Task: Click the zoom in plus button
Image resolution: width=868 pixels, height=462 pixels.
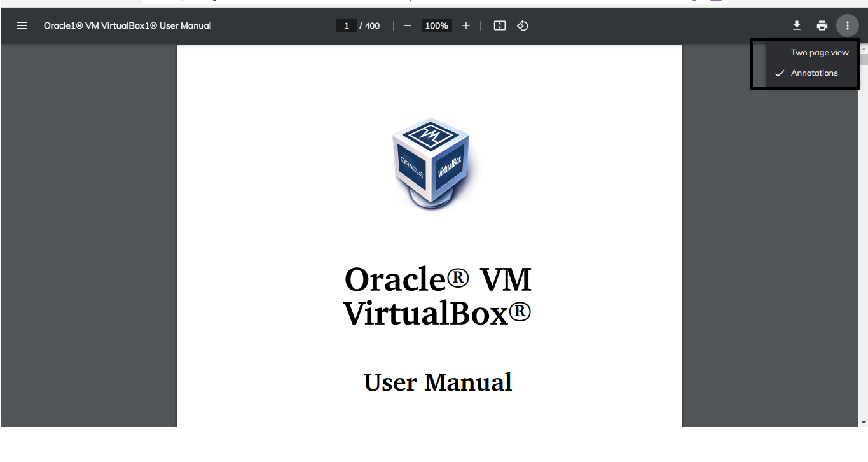Action: pos(466,25)
